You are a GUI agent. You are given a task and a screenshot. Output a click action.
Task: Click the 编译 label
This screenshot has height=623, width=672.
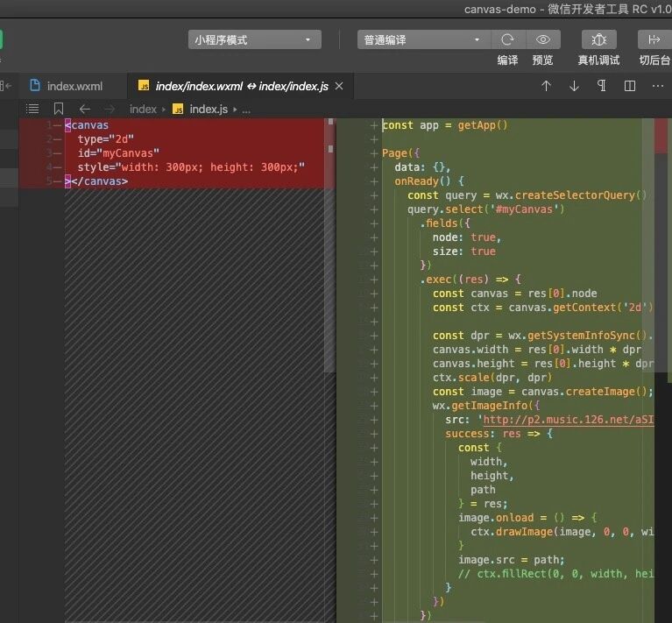(x=507, y=60)
